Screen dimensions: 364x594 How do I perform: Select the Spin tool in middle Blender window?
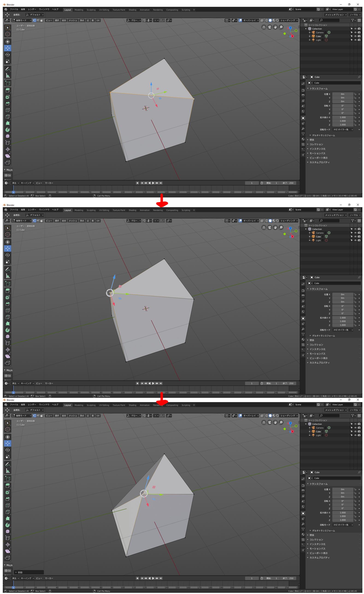(7, 330)
